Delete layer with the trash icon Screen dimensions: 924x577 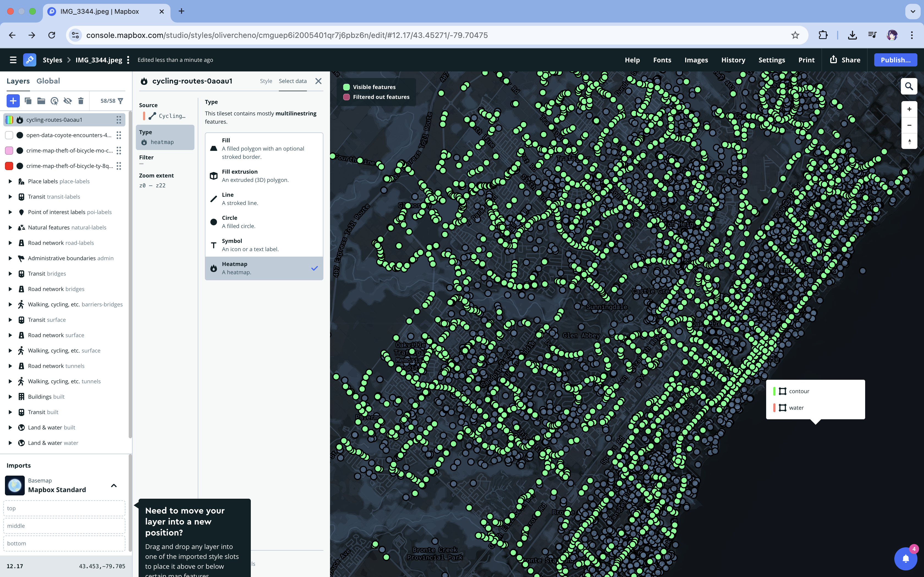[x=81, y=101]
